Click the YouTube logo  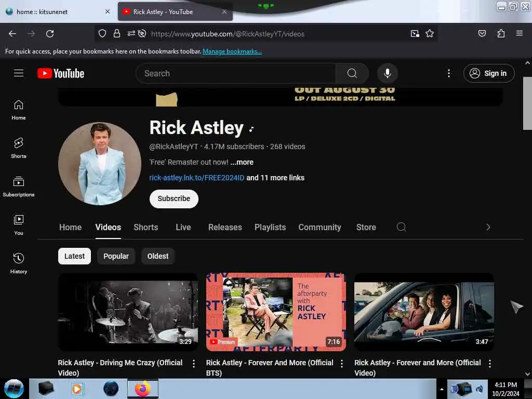[x=61, y=73]
